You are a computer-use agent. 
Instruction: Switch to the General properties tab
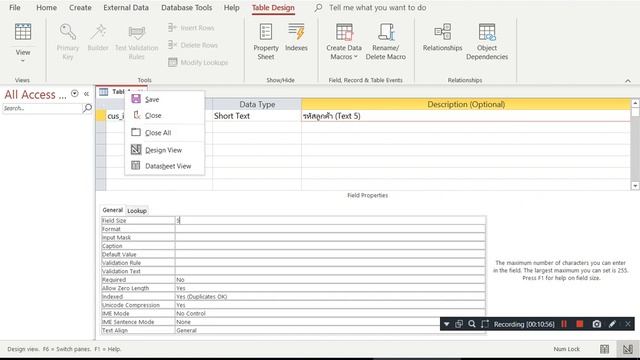pyautogui.click(x=112, y=210)
